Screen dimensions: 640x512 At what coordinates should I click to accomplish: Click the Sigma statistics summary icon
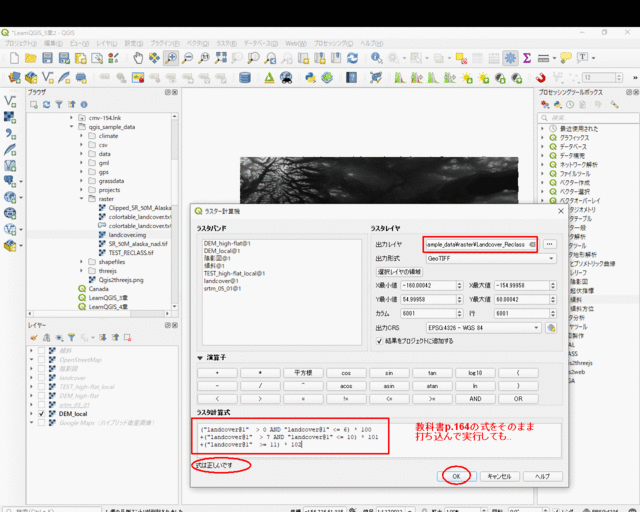[527, 58]
